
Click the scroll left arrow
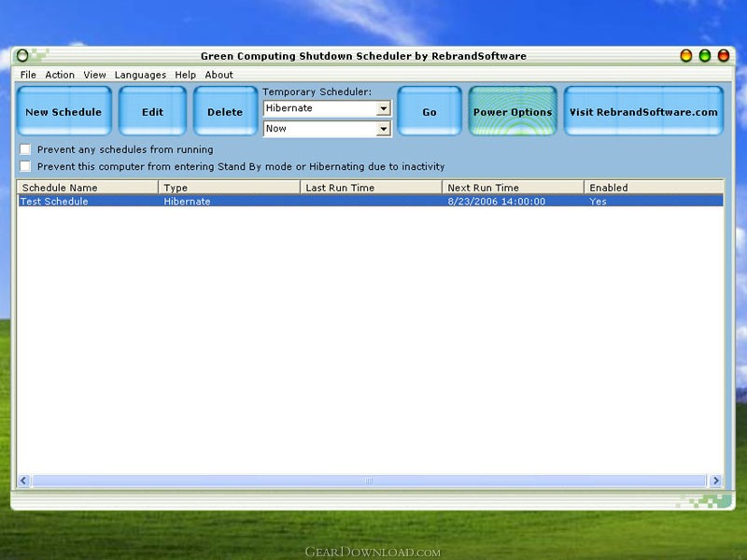24,481
